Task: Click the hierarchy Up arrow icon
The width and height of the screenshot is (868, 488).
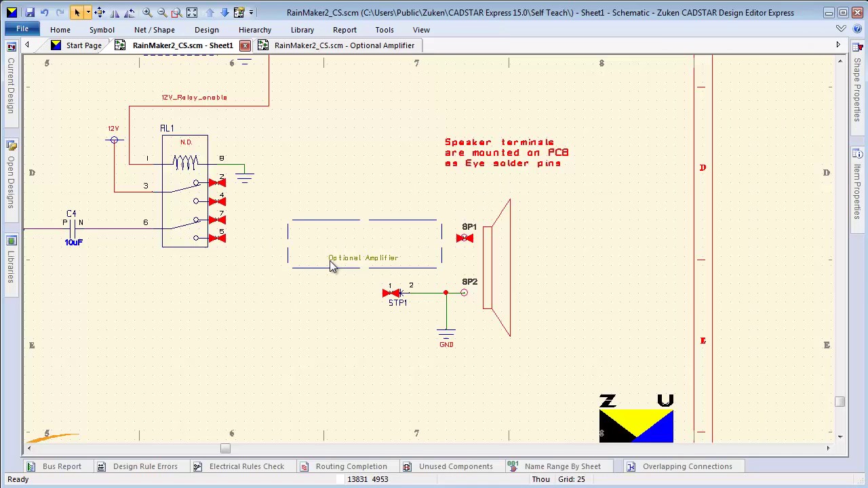Action: point(210,12)
